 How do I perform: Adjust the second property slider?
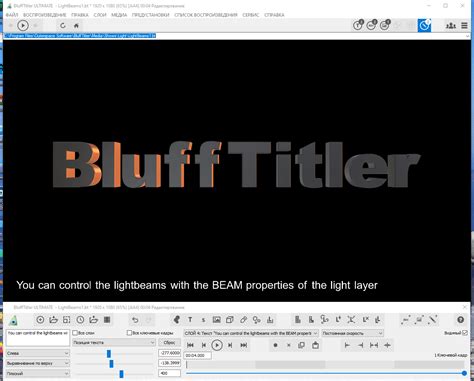[x=111, y=363]
